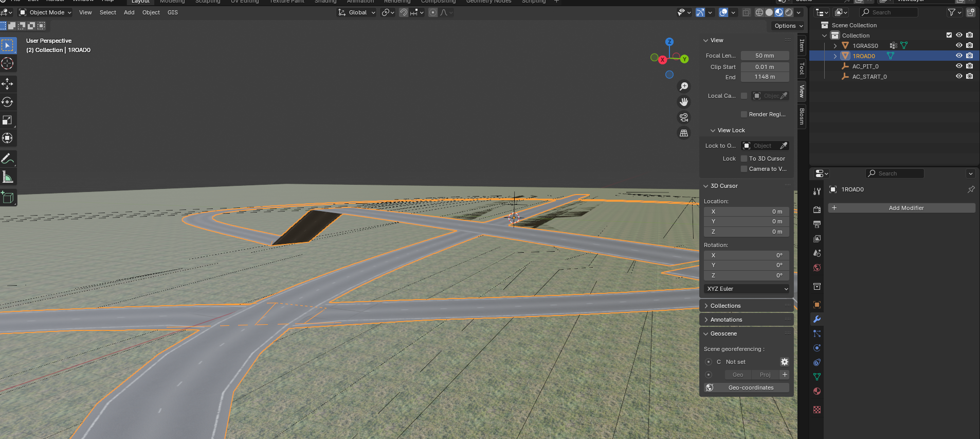Click the Geo-coordinates button
Image resolution: width=980 pixels, height=439 pixels.
coord(747,388)
